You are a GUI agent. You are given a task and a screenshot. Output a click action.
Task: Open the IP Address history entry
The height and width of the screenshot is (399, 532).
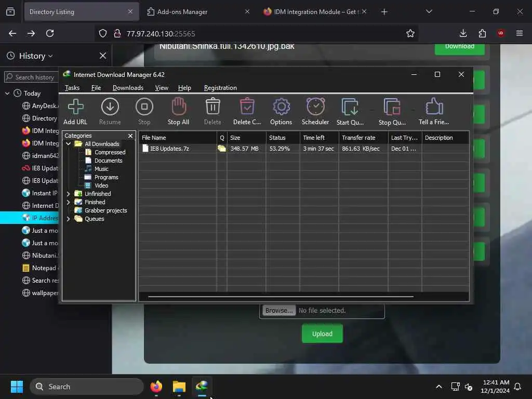coord(30,218)
